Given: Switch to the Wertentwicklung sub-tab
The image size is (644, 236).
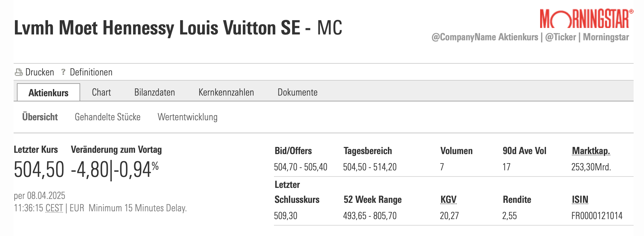Looking at the screenshot, I should [188, 117].
